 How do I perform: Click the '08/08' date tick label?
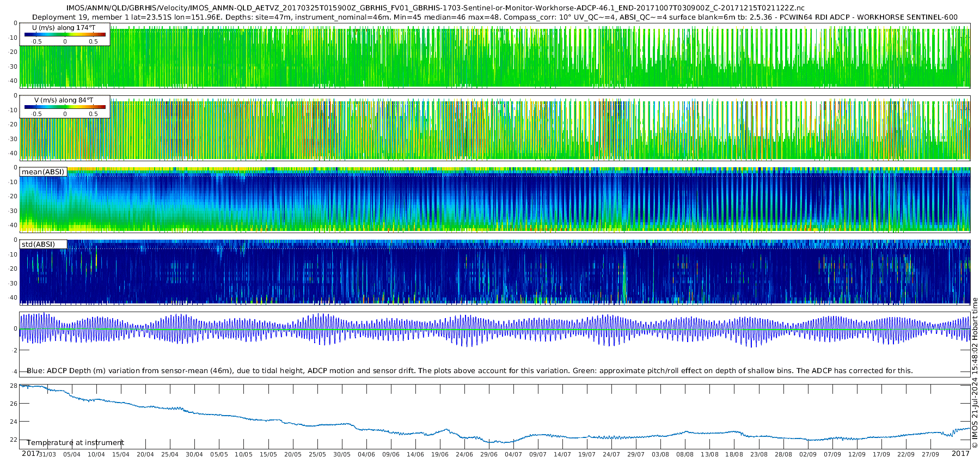(x=685, y=454)
